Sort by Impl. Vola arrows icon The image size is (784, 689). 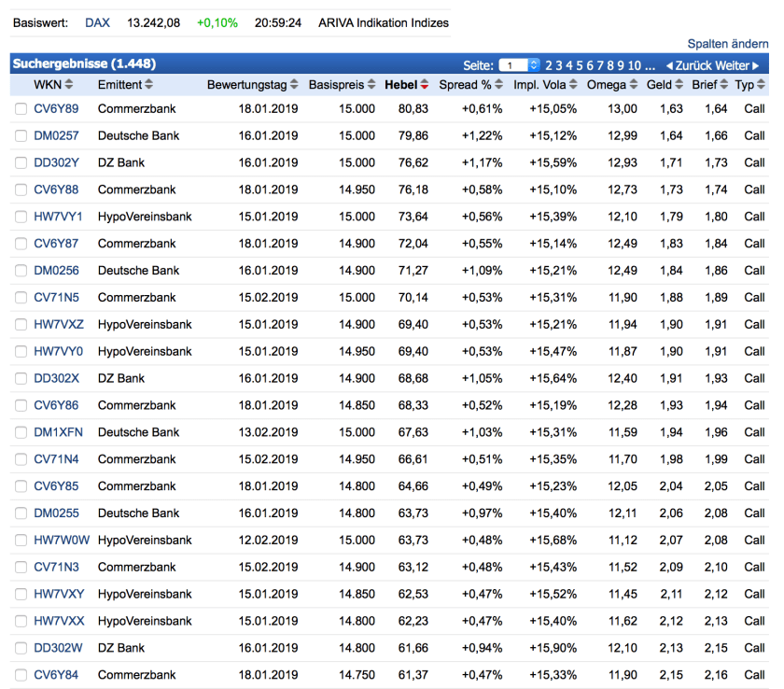(574, 85)
